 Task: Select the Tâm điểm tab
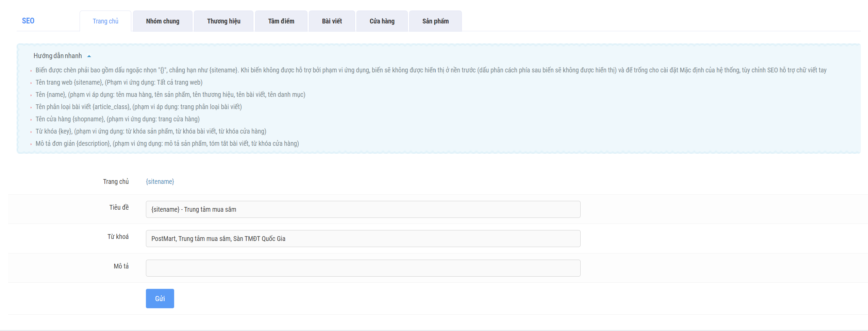coord(281,21)
